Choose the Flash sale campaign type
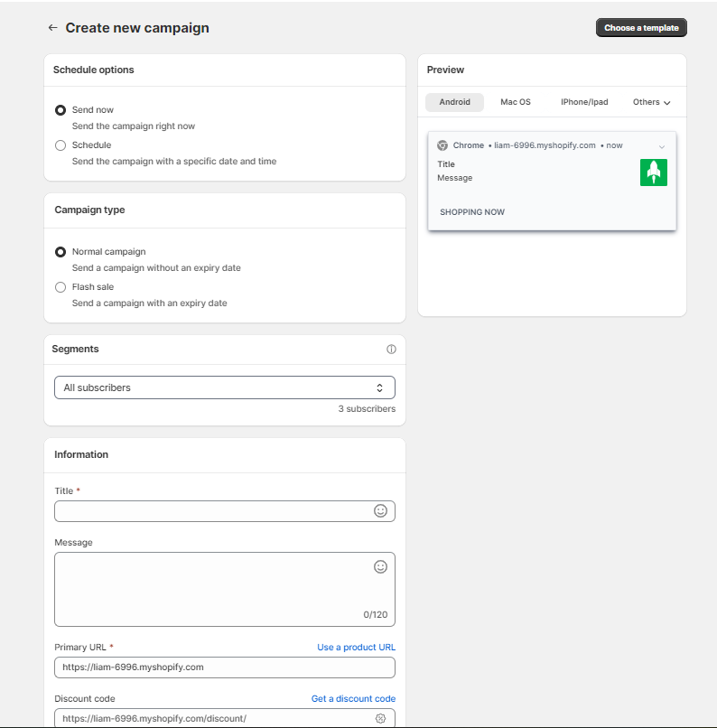717x728 pixels. coord(61,287)
